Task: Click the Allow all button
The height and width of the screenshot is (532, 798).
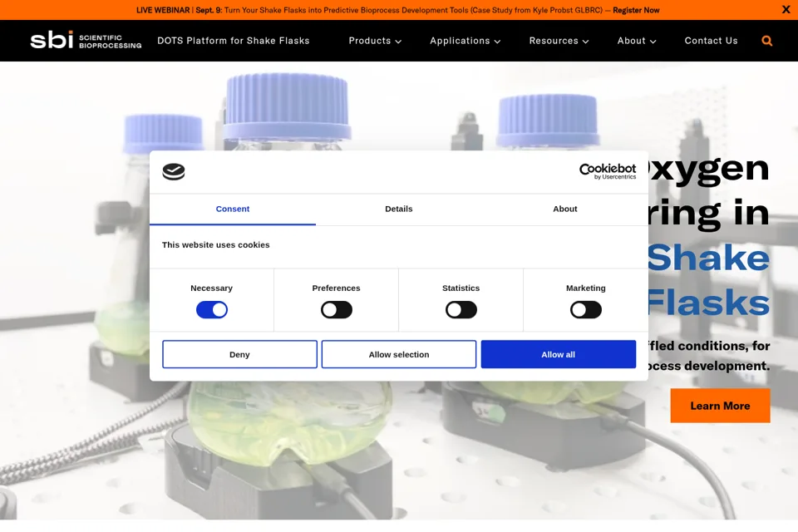Action: point(559,354)
